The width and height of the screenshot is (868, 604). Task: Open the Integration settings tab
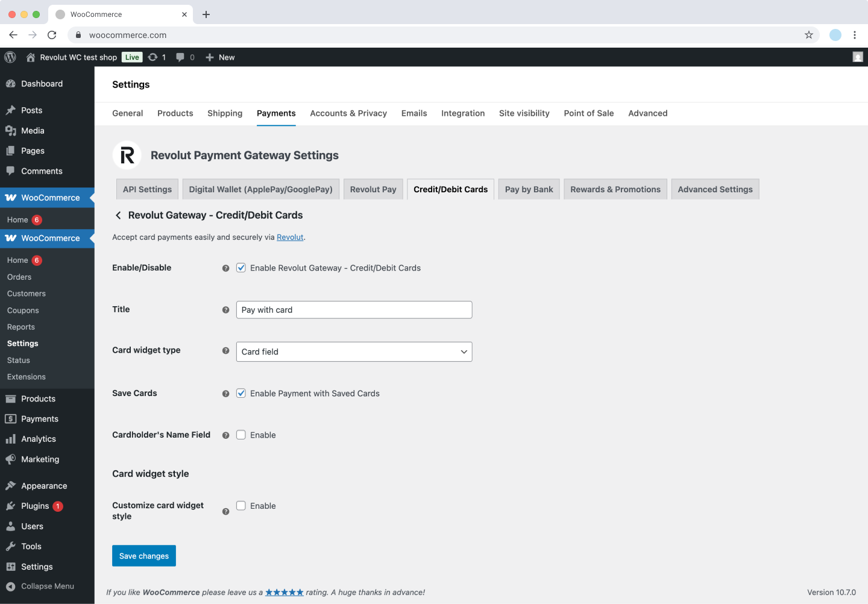pos(463,113)
